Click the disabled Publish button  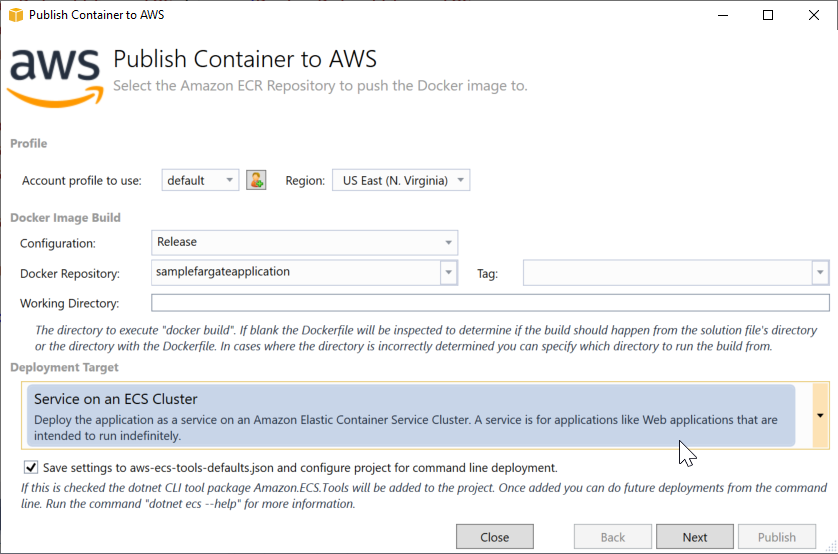coord(777,536)
